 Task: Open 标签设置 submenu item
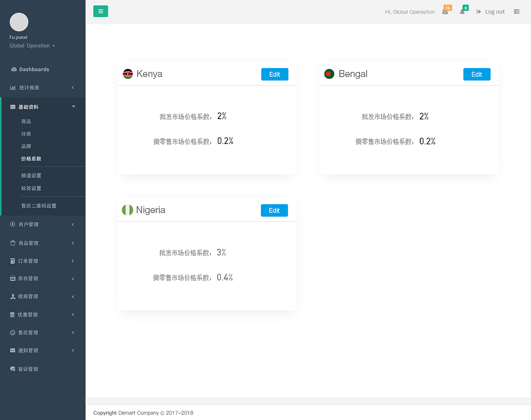coord(31,188)
